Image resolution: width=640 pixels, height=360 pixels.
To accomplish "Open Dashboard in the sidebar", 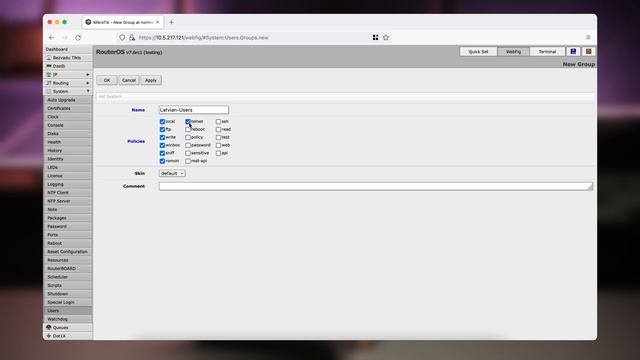I will (x=68, y=49).
